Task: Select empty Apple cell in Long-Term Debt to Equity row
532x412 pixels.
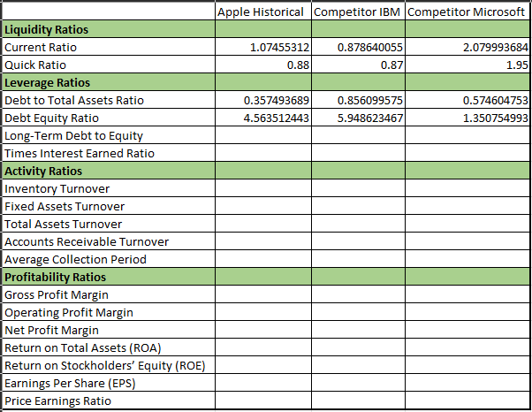Action: click(263, 136)
